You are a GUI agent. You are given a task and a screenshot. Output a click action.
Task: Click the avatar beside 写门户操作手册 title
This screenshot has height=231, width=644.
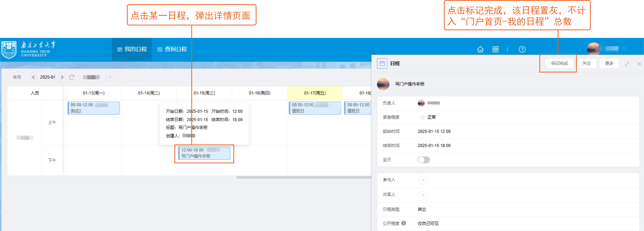coord(383,84)
